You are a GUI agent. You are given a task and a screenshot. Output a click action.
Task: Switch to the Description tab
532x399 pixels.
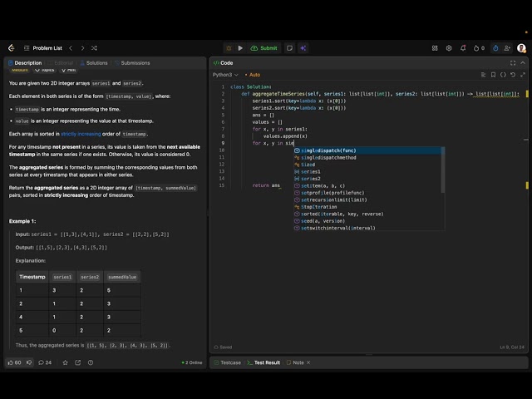click(25, 63)
